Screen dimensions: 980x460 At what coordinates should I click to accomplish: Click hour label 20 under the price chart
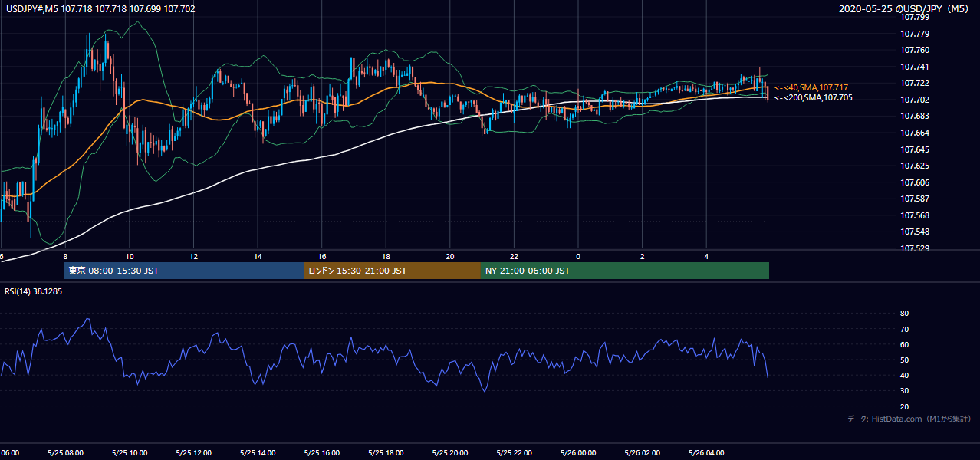[x=450, y=257]
